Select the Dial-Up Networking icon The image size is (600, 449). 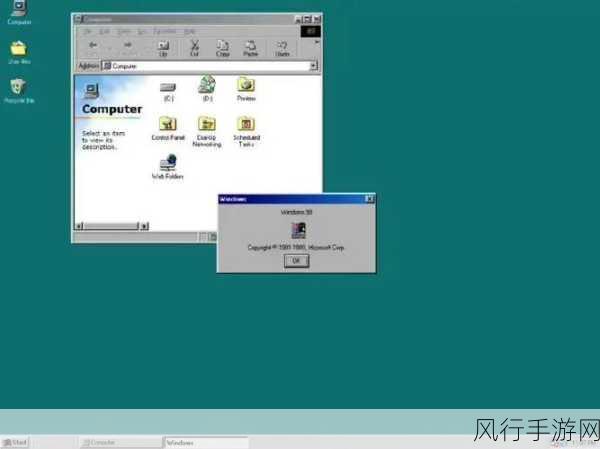207,131
